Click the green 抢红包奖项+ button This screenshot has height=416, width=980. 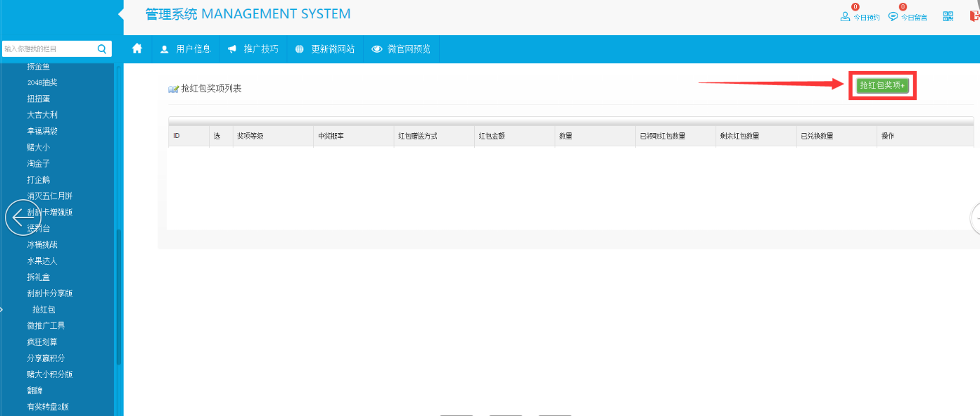[882, 85]
